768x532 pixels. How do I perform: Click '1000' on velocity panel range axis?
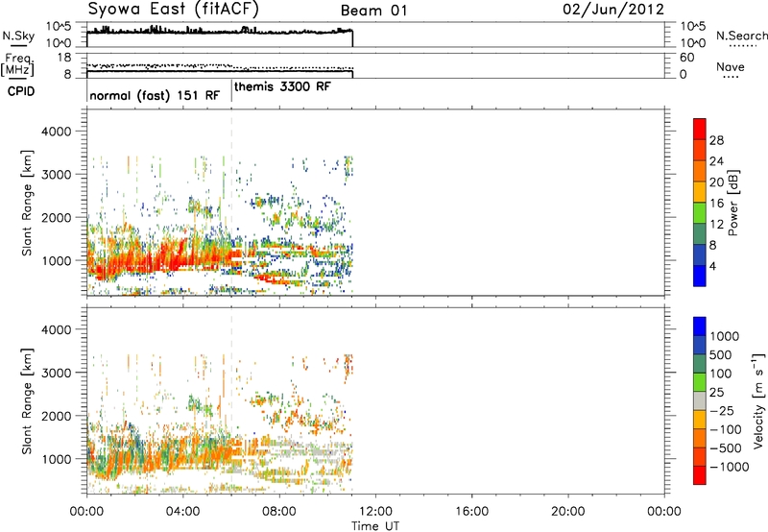pyautogui.click(x=56, y=459)
